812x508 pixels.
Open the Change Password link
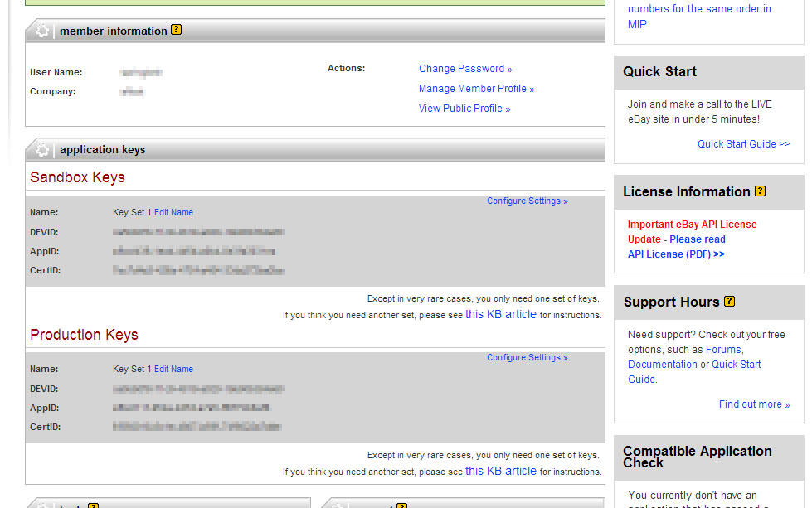coord(465,69)
